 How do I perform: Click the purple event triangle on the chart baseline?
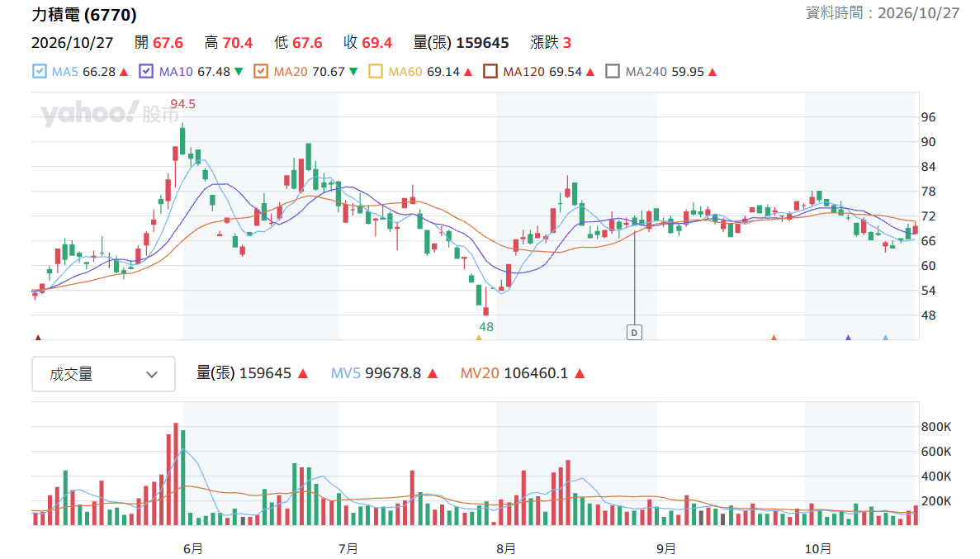tap(848, 338)
